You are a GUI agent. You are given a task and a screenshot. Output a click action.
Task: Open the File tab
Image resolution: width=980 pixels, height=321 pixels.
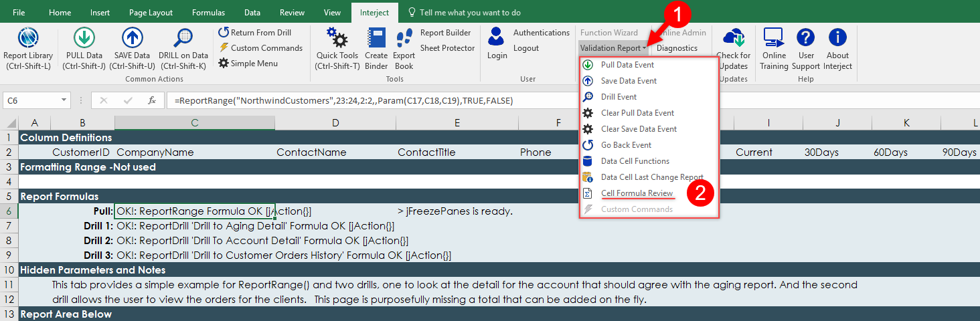point(19,13)
